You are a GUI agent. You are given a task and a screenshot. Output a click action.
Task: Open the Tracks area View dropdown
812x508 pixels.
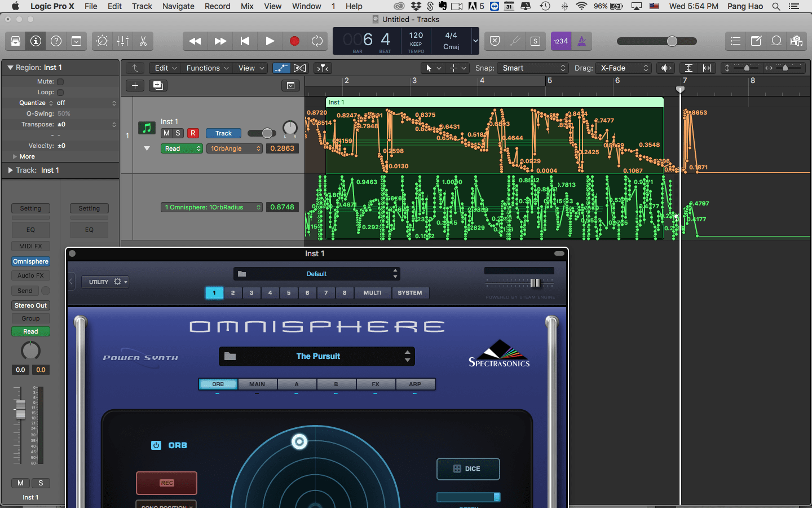[x=251, y=68]
